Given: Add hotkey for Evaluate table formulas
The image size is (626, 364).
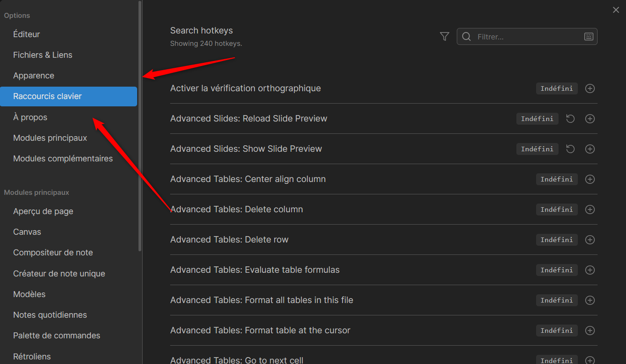Looking at the screenshot, I should tap(590, 270).
